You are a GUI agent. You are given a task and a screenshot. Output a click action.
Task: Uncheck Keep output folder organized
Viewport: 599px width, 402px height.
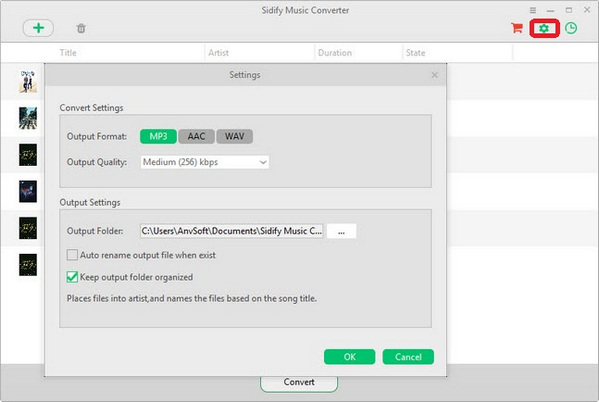(x=72, y=277)
